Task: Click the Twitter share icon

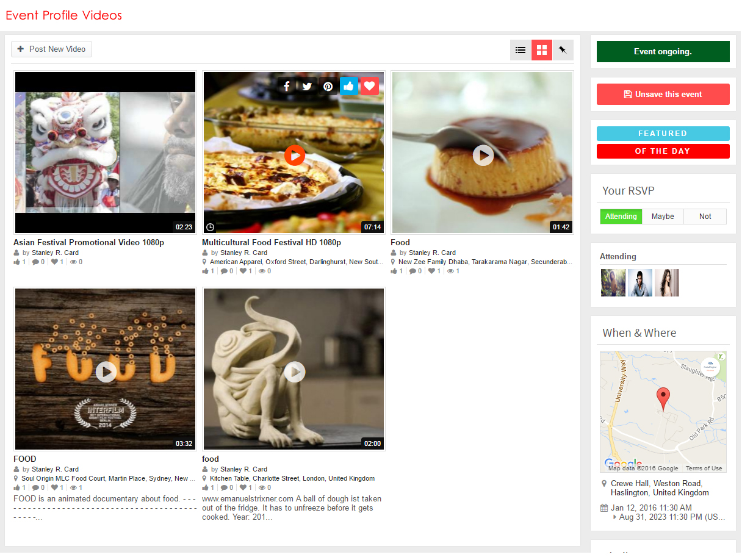Action: pyautogui.click(x=308, y=87)
